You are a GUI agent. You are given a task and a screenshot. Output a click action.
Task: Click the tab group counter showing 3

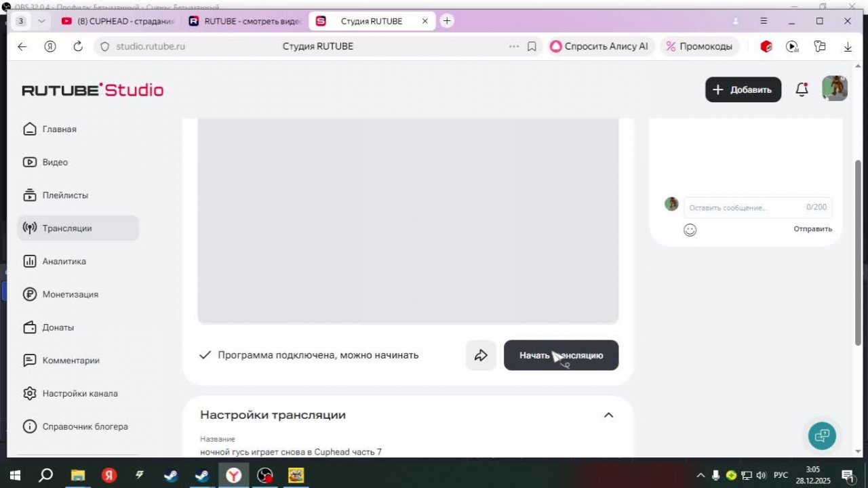click(x=21, y=21)
